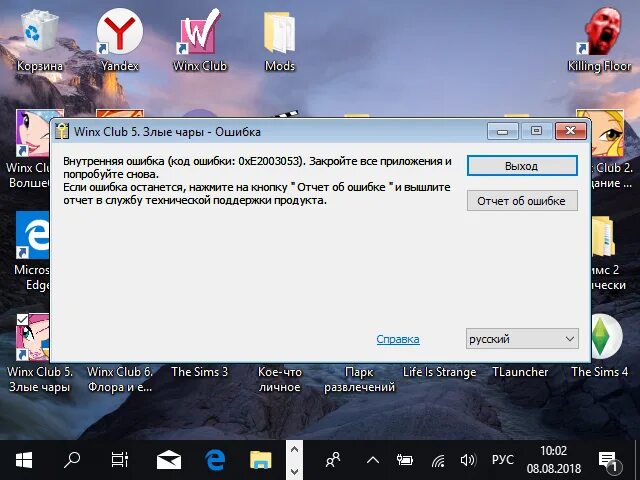Click the volume speaker tray icon

(468, 460)
